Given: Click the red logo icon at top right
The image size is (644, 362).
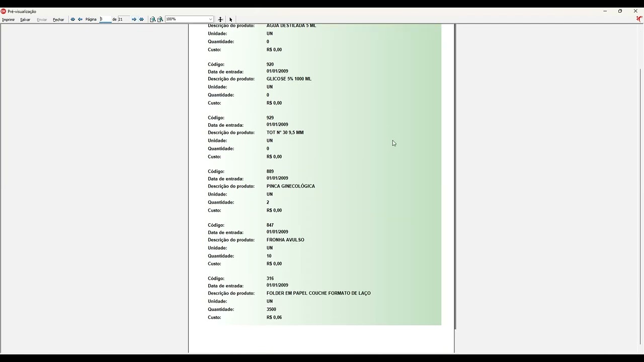Looking at the screenshot, I should click(639, 19).
